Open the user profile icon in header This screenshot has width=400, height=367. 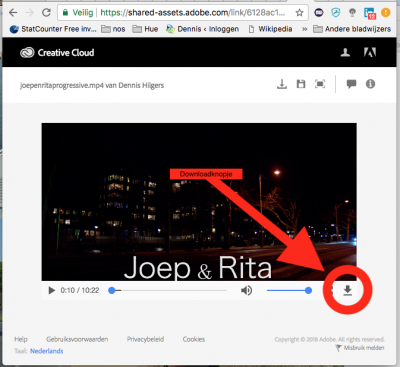click(345, 53)
